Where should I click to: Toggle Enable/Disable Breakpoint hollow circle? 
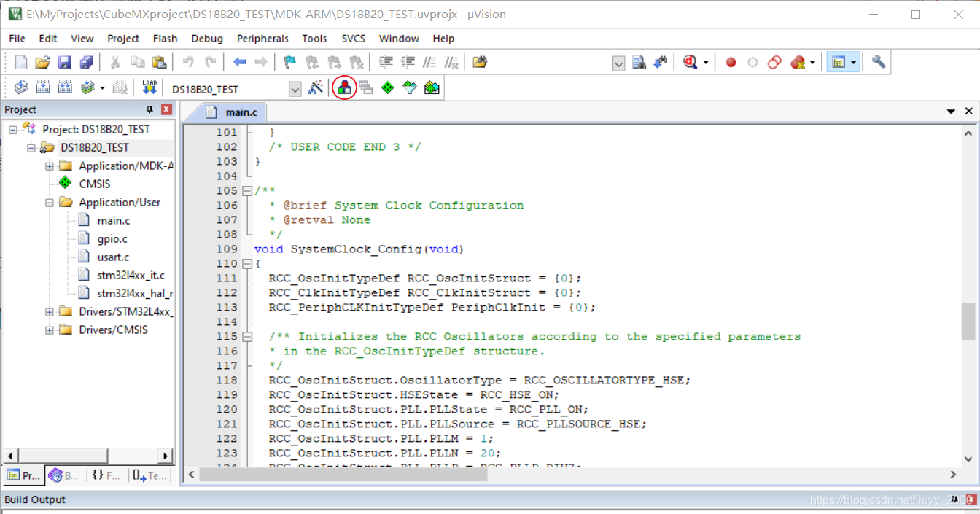tap(752, 62)
